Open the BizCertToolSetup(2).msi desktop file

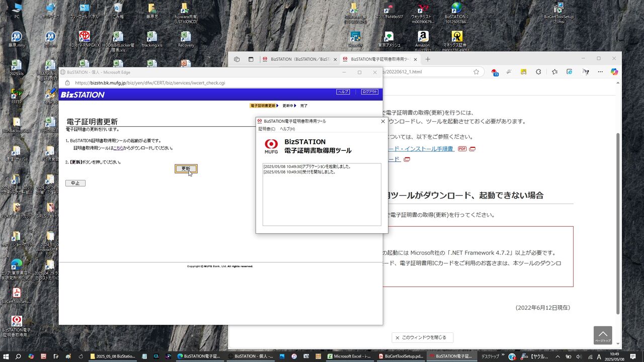tap(558, 13)
